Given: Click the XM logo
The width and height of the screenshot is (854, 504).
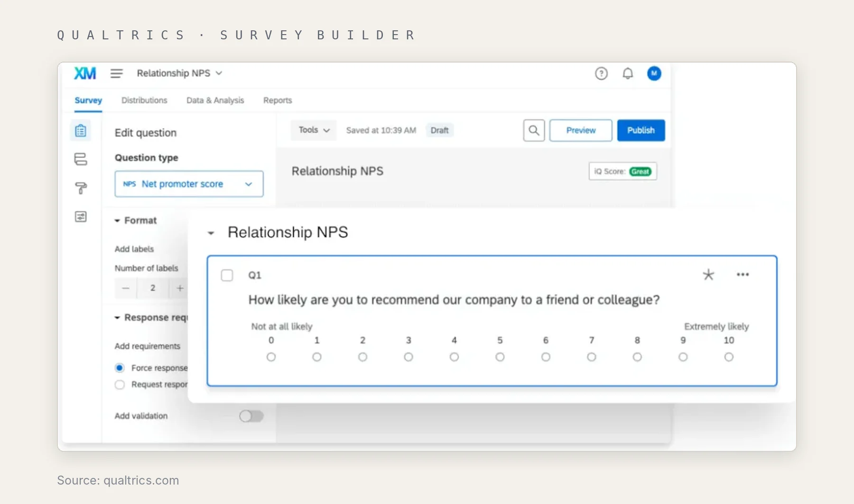Looking at the screenshot, I should tap(85, 73).
